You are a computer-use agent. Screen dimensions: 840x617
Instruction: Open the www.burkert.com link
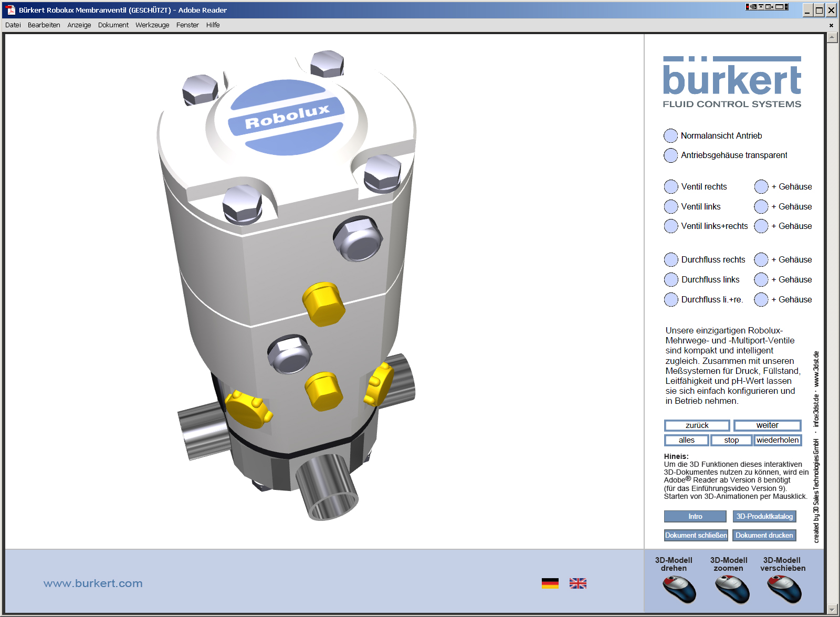click(92, 583)
